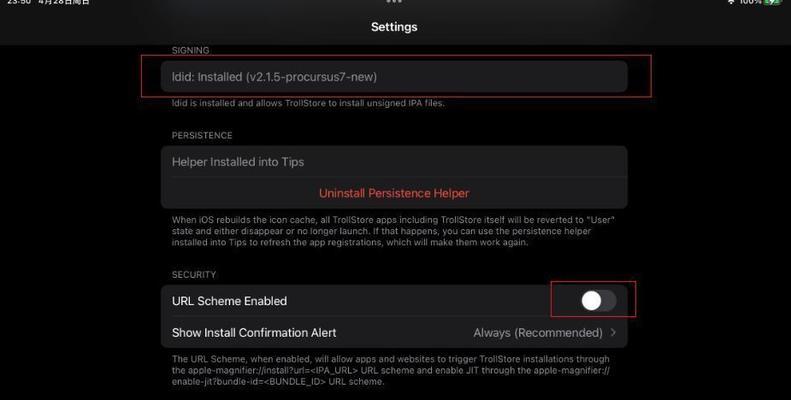This screenshot has height=400, width=791.
Task: Click the PERSISTENCE section header
Action: tap(202, 135)
